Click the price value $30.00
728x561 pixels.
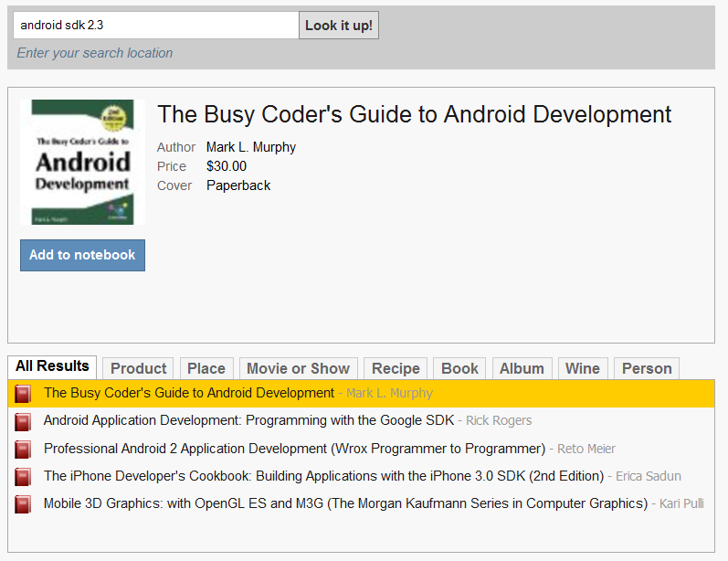pos(227,166)
